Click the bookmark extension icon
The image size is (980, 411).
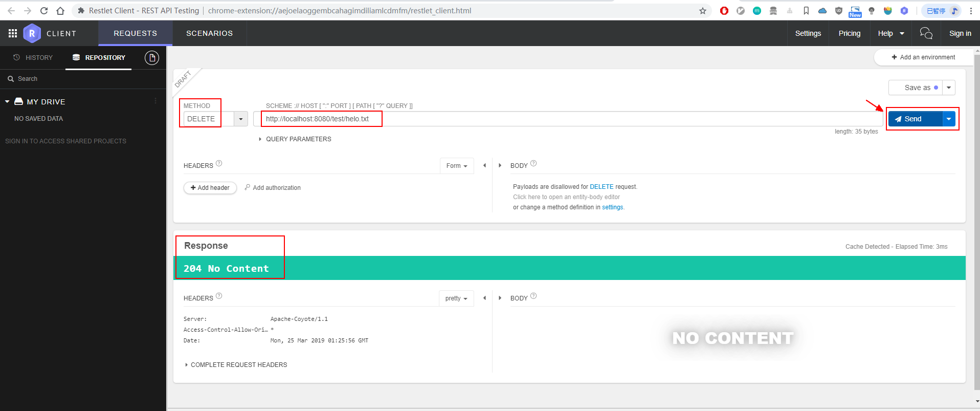(x=806, y=11)
